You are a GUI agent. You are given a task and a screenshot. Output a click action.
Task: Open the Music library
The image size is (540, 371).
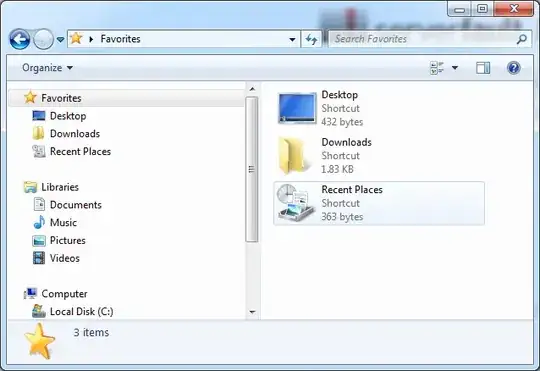point(63,223)
